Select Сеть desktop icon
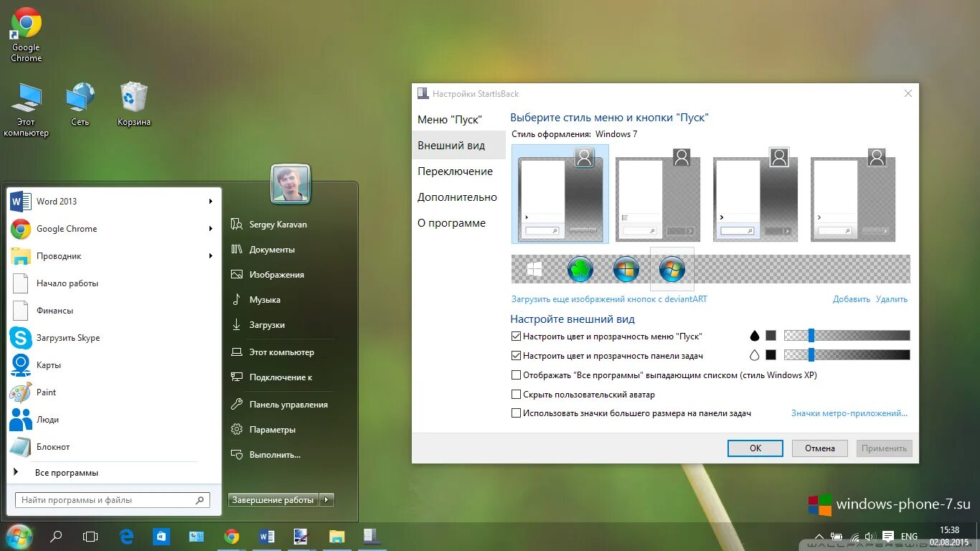980x551 pixels. tap(80, 104)
